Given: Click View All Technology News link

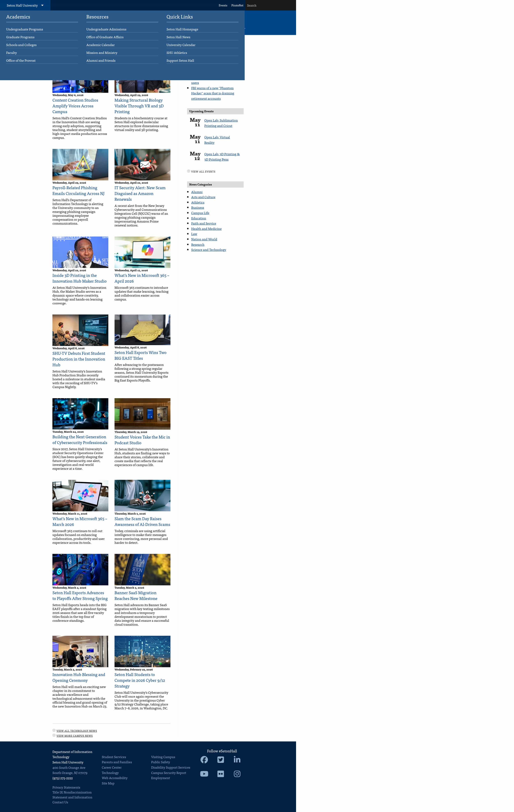Looking at the screenshot, I should pyautogui.click(x=76, y=731).
